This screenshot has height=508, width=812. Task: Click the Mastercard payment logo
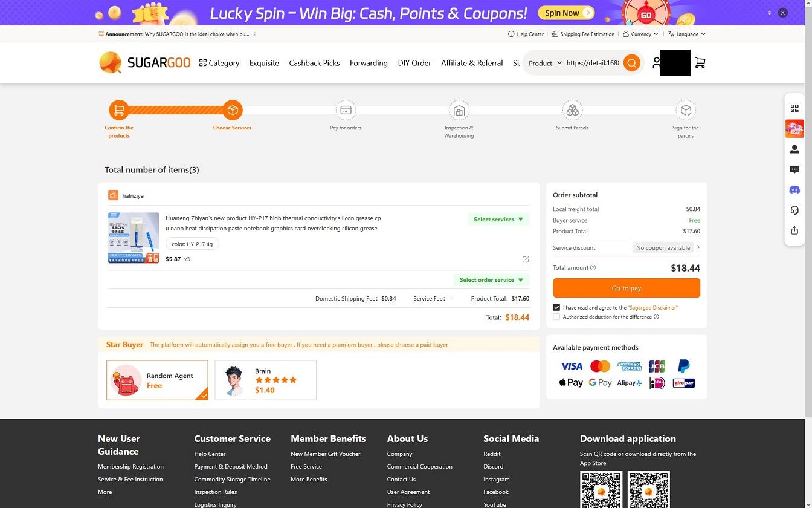point(600,366)
